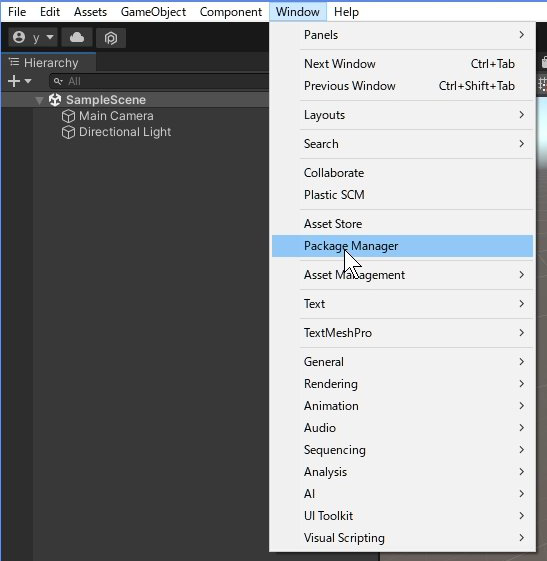This screenshot has height=561, width=547.
Task: Open Plastic SCM from the Window menu
Action: pos(402,195)
